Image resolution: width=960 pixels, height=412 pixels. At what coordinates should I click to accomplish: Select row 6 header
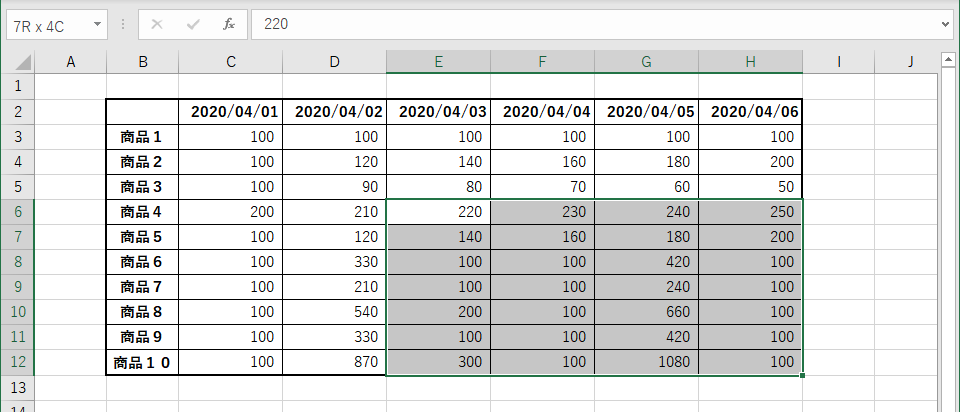point(17,212)
